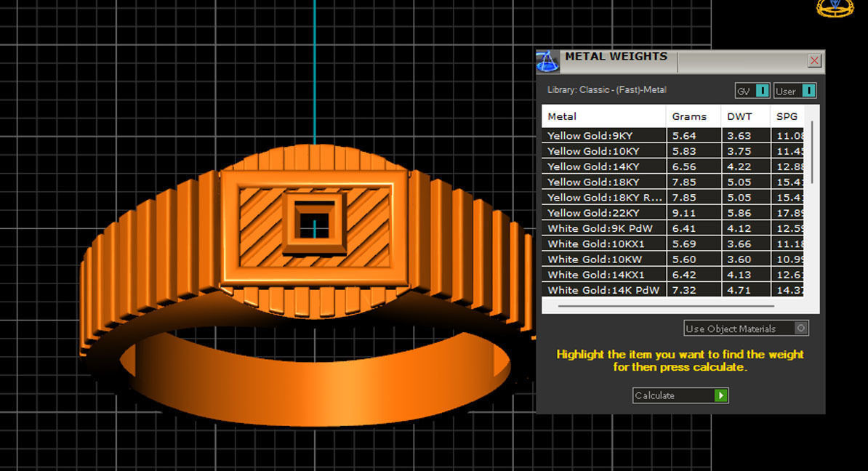Click the Library: Classic - (Fast)-Metal label
The width and height of the screenshot is (868, 471).
coord(607,89)
